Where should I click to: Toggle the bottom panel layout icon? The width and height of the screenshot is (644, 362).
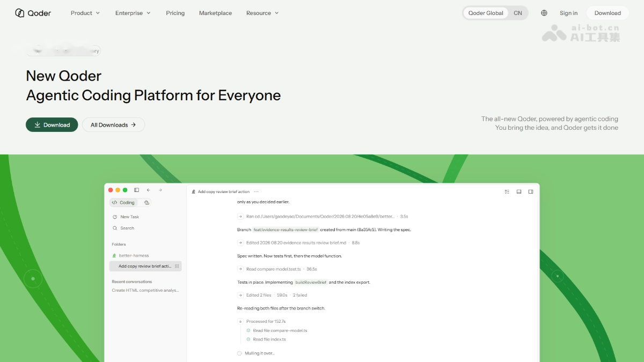tap(519, 191)
